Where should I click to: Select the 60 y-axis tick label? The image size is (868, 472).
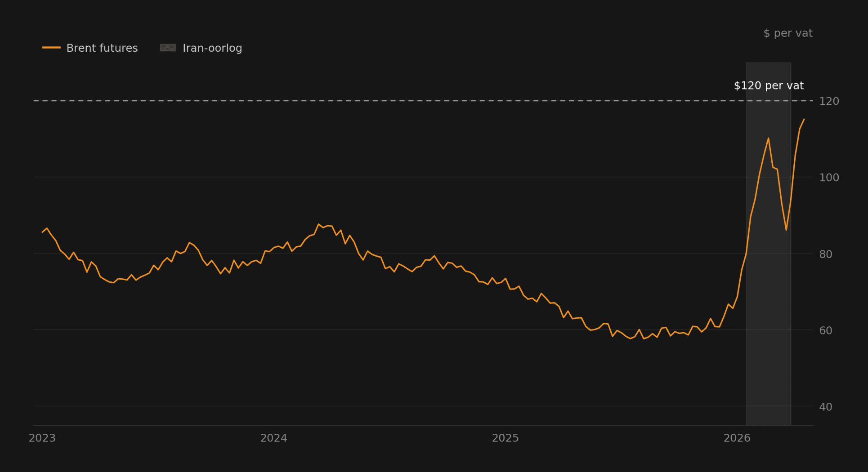(x=825, y=331)
